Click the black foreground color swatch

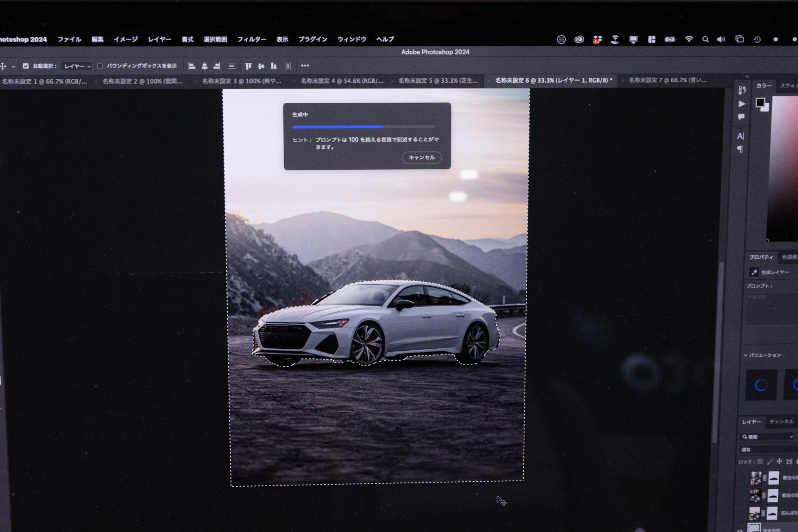pos(760,102)
